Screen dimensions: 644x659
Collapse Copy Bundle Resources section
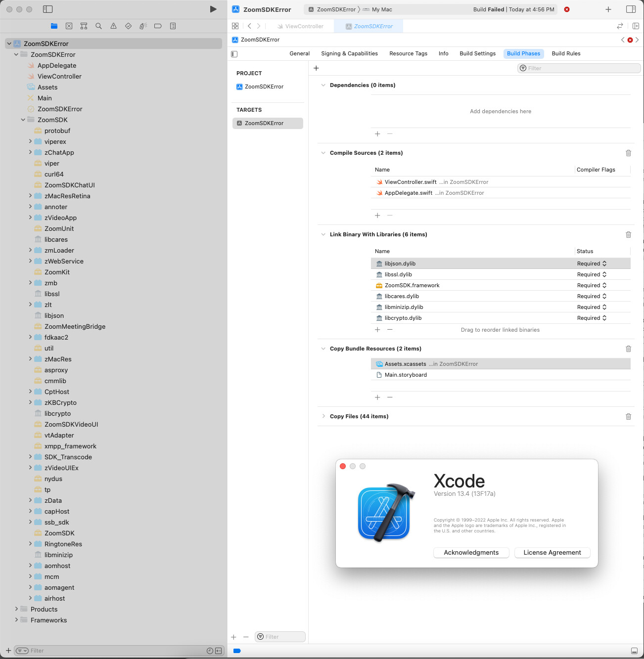point(323,349)
